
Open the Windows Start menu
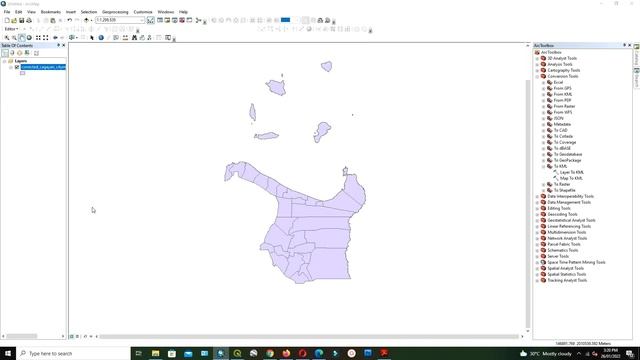[8, 353]
